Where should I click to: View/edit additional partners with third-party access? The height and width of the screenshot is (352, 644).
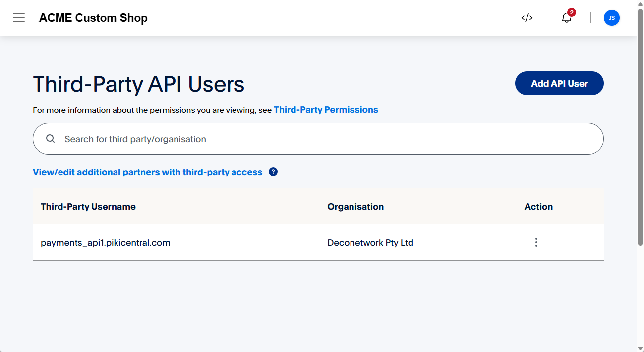coord(147,172)
